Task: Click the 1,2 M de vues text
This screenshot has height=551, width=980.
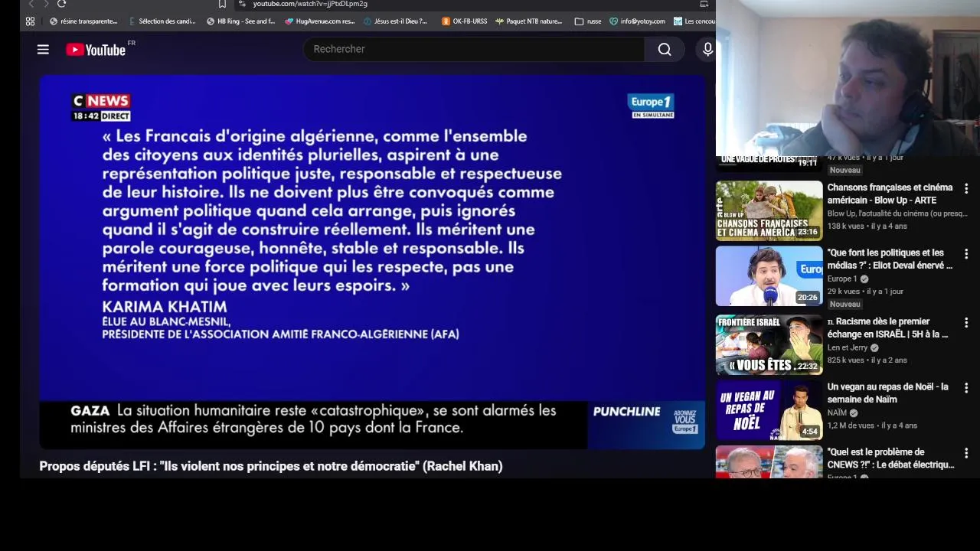Action: click(851, 425)
